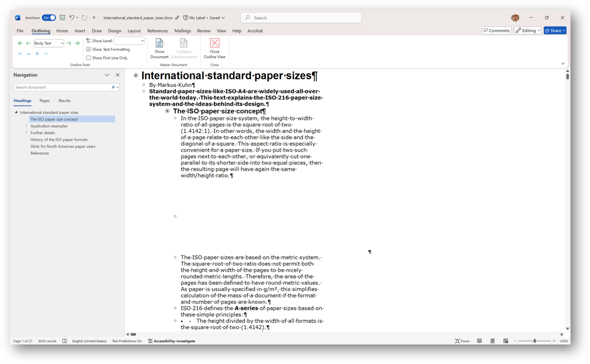Viewport: 590px width, 364px height.
Task: Enable Show First Line Only
Action: (88, 58)
